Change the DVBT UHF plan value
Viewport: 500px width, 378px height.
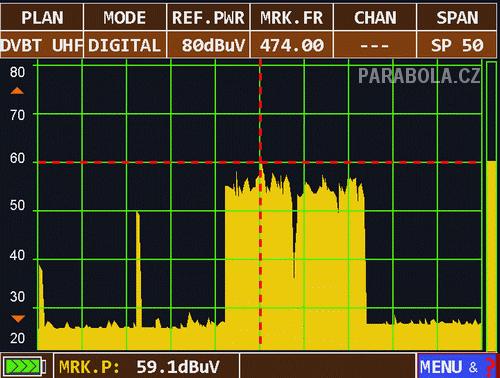tap(42, 45)
